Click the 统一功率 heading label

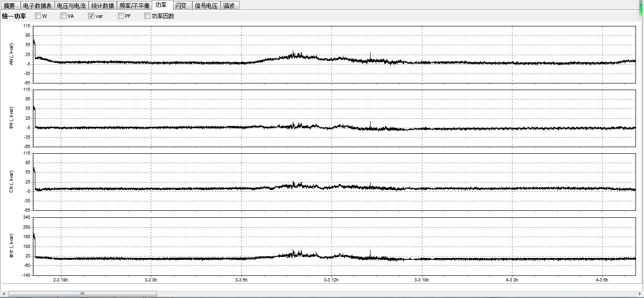[x=14, y=16]
